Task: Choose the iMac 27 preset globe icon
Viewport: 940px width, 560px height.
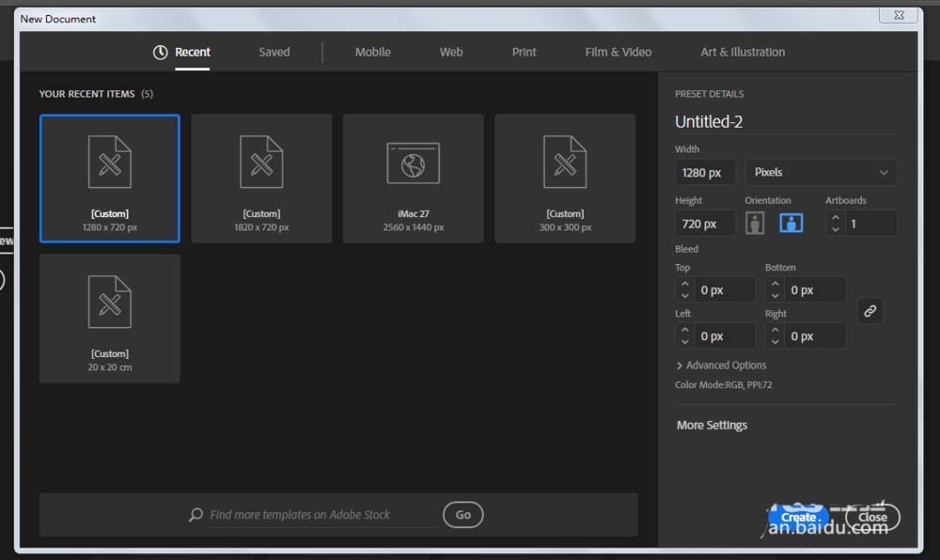Action: (413, 163)
